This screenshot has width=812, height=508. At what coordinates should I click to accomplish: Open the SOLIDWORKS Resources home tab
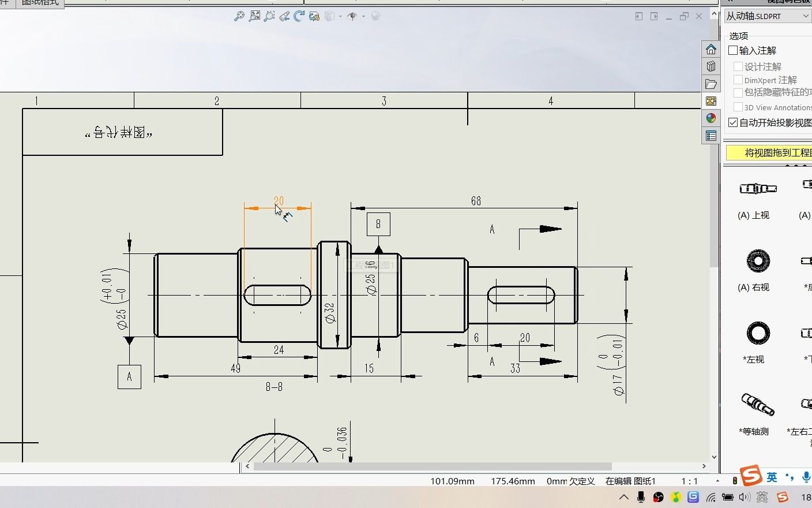tap(711, 50)
